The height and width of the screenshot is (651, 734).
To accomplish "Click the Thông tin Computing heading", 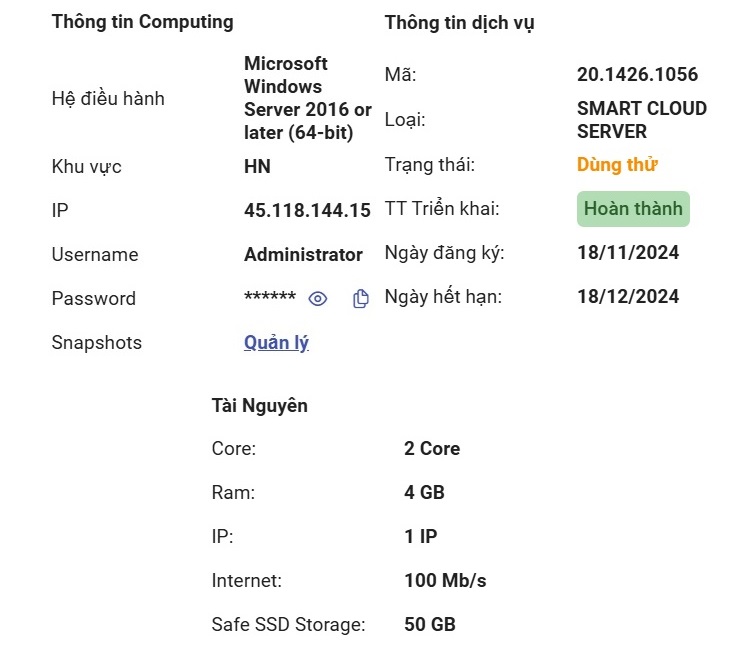I will pyautogui.click(x=142, y=22).
